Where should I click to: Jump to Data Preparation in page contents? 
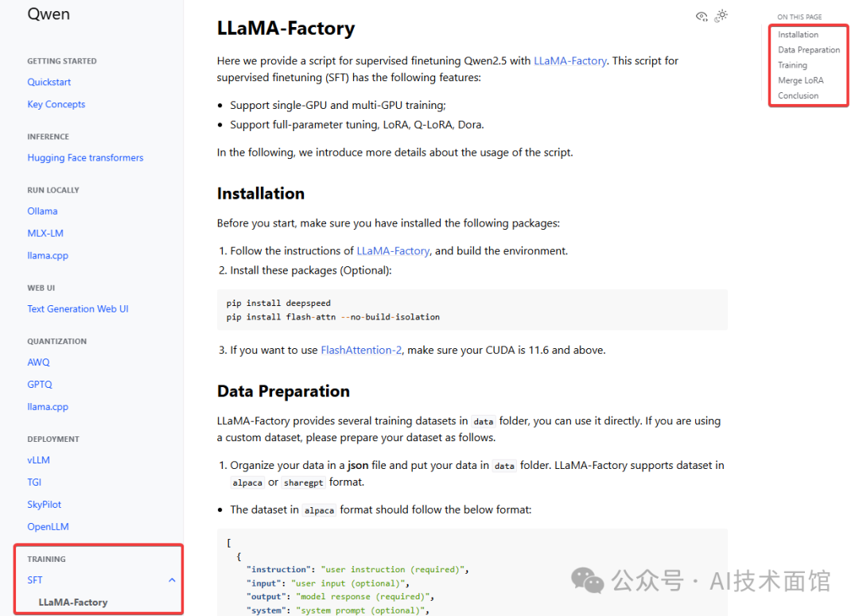809,50
